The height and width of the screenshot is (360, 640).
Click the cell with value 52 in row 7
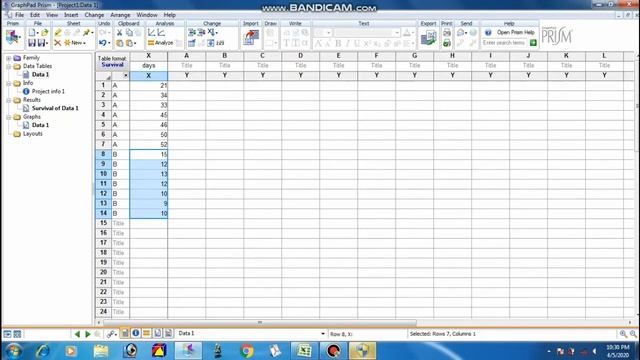click(x=149, y=144)
